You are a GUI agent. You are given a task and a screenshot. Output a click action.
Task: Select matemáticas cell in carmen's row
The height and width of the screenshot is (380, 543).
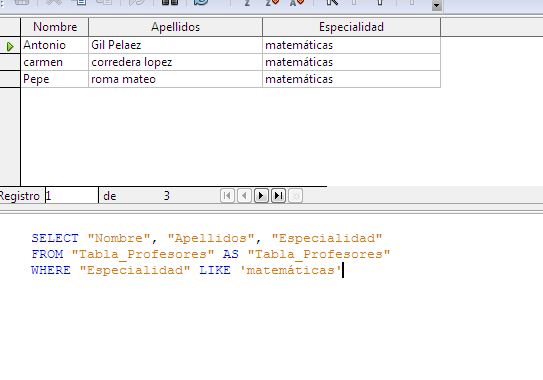351,62
